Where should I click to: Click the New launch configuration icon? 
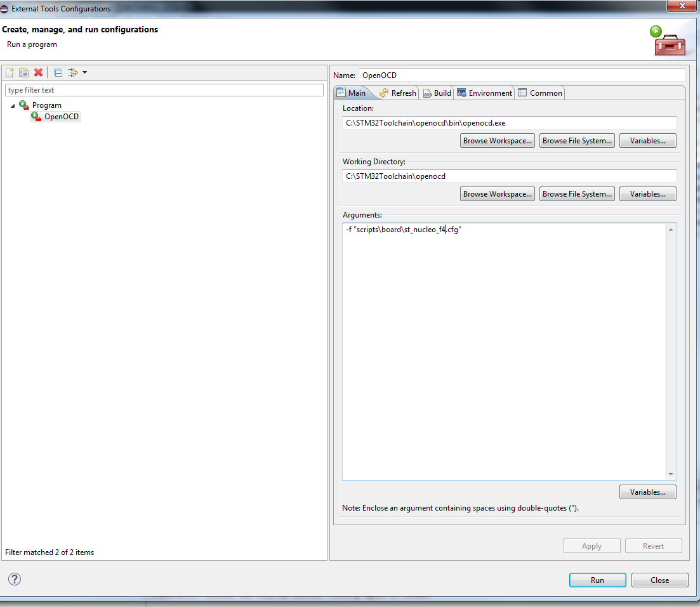[10, 73]
